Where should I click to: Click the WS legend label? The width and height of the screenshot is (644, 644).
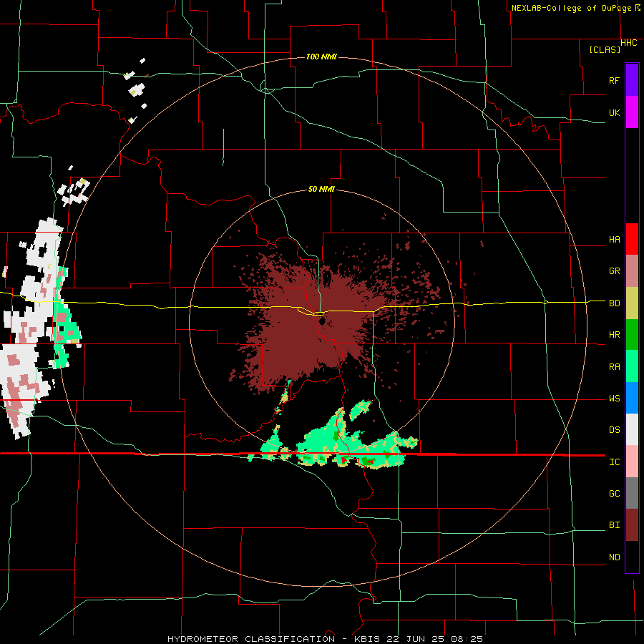(x=614, y=399)
